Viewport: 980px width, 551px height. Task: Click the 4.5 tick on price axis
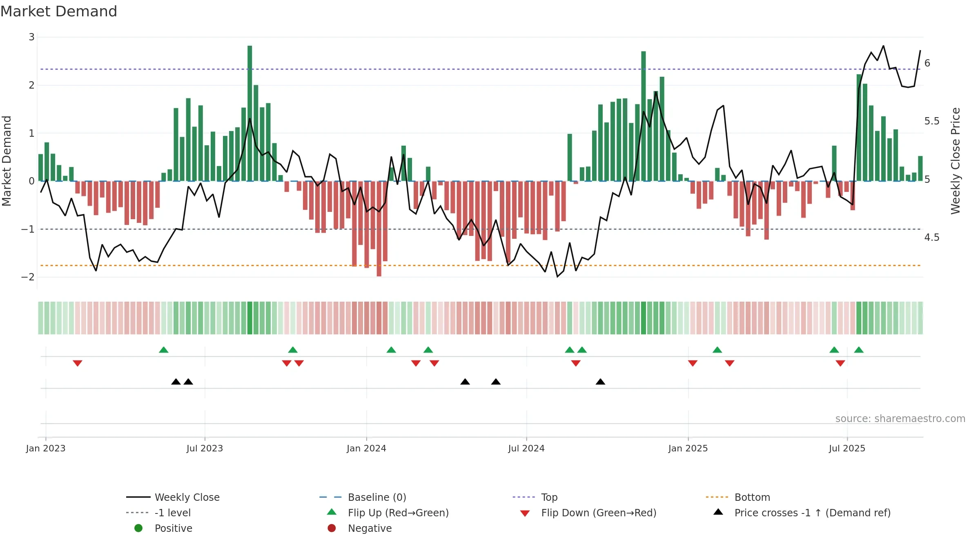pos(932,238)
